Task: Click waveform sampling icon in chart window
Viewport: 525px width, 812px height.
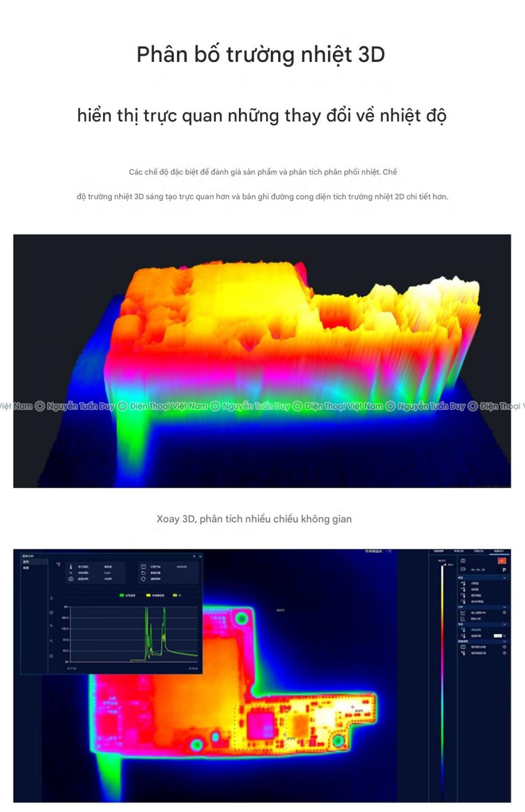Action: tap(71, 573)
